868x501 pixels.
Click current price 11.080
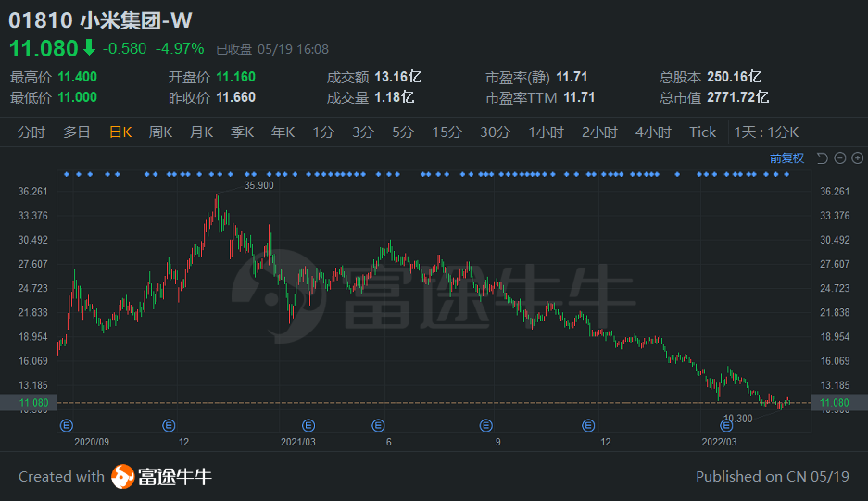point(44,49)
